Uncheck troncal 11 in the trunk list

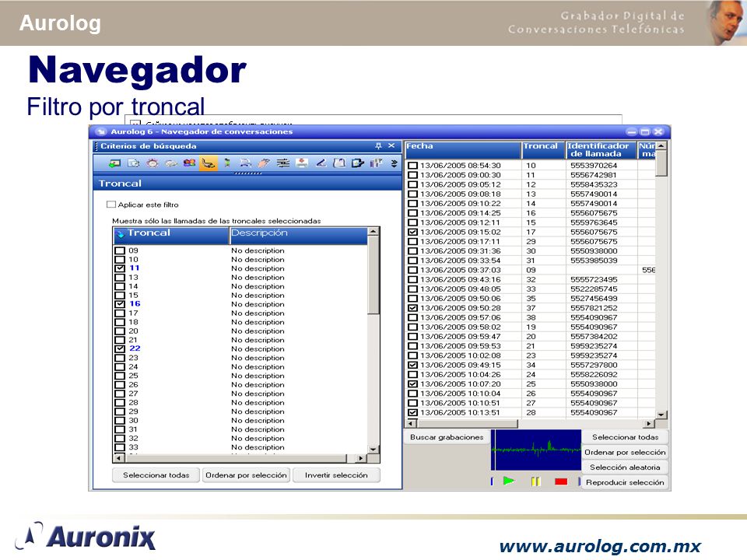120,268
